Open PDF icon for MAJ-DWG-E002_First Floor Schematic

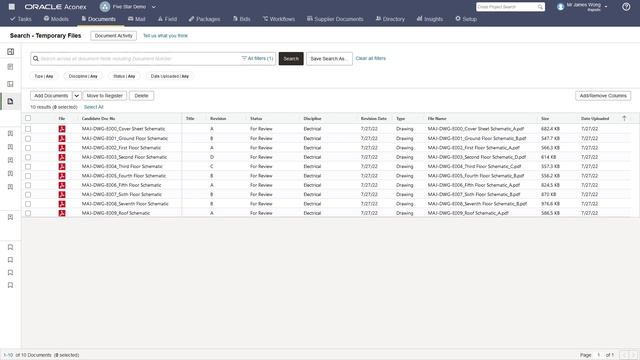pos(62,148)
